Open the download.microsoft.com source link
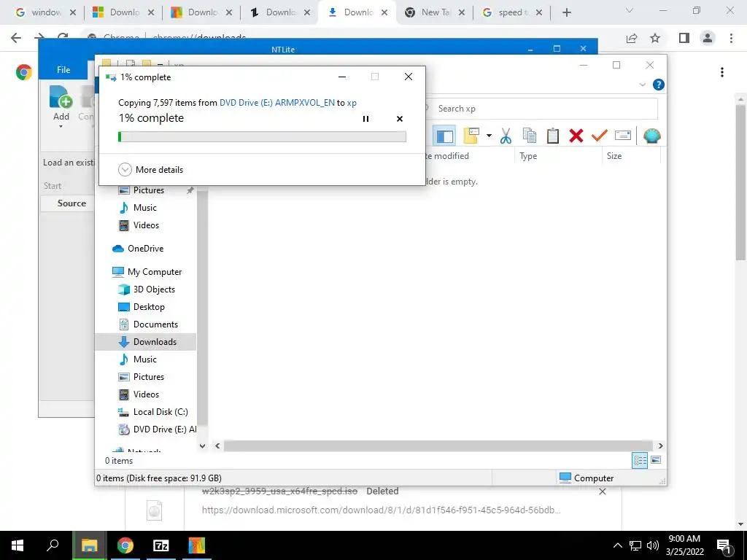This screenshot has width=747, height=560. 381,510
